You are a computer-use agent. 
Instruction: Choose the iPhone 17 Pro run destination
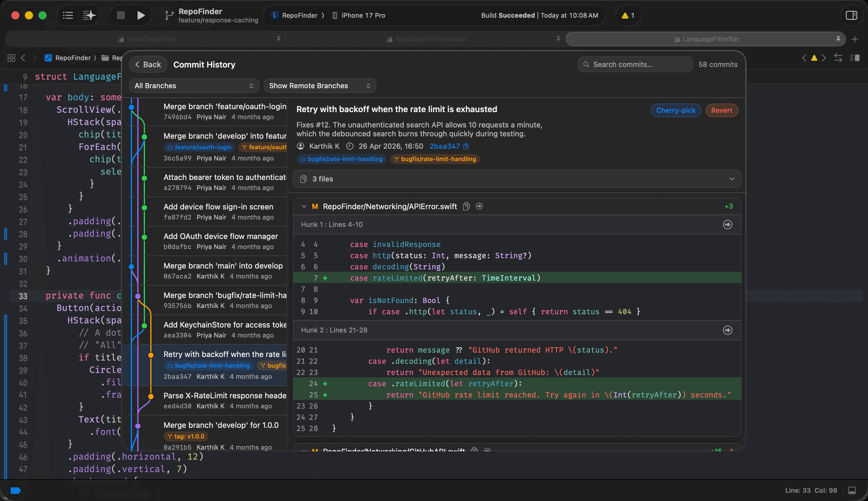click(358, 15)
